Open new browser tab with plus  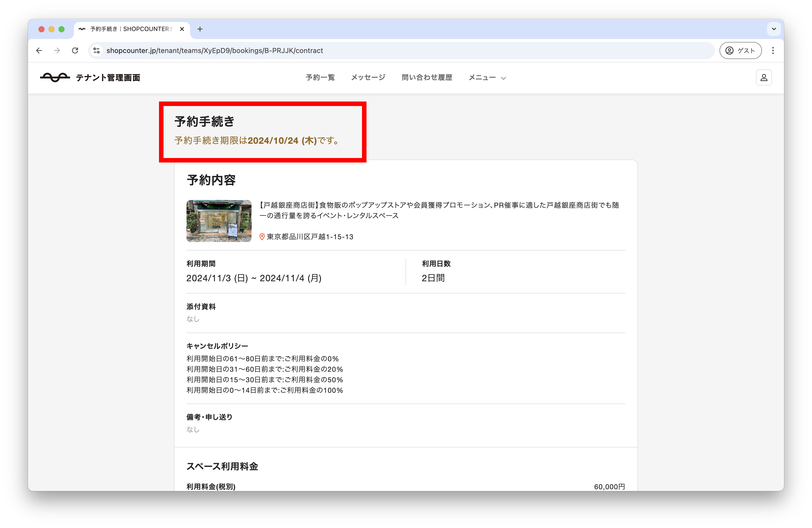click(x=200, y=29)
